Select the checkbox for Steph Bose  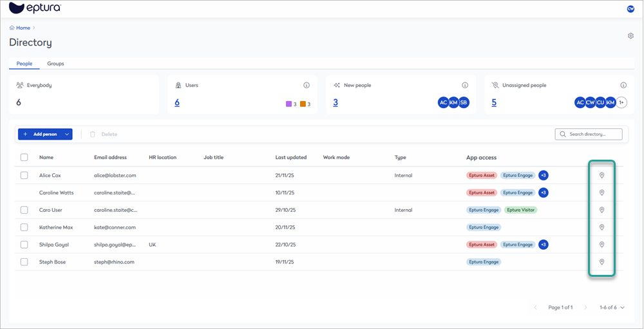24,262
